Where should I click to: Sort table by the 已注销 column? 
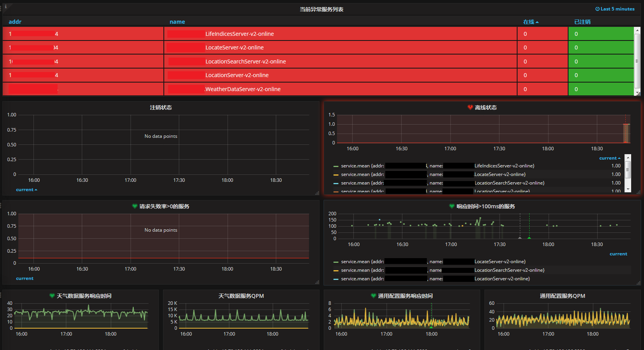point(582,22)
